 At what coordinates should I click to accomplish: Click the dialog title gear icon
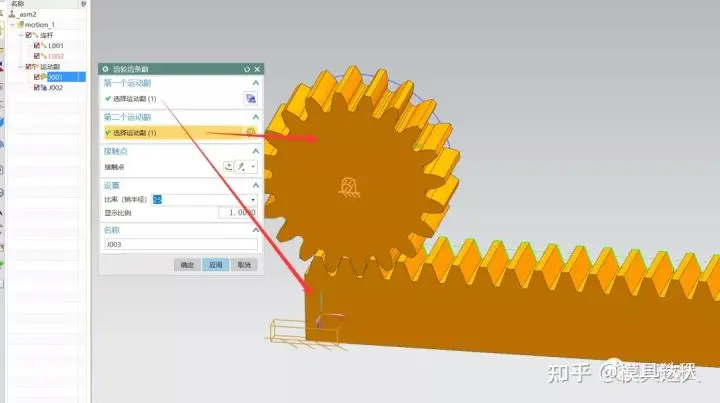pyautogui.click(x=106, y=69)
